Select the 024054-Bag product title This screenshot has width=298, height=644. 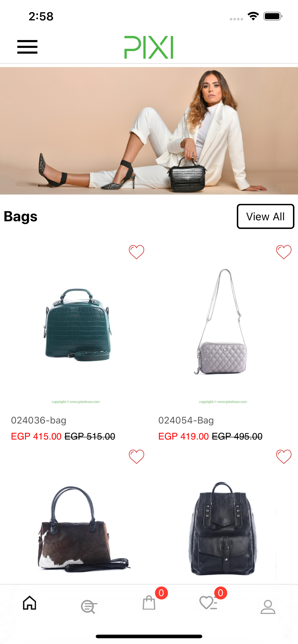(186, 420)
